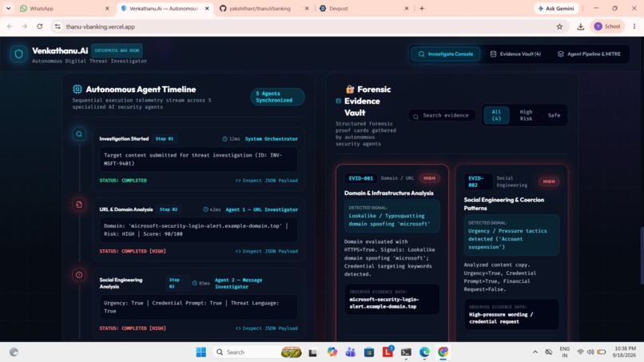
Task: Click HIGH risk badge on EVID-001 card
Action: point(429,178)
